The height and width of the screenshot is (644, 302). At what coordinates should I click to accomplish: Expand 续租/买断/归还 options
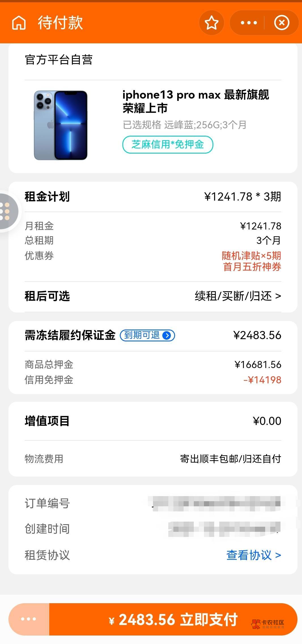[x=237, y=296]
